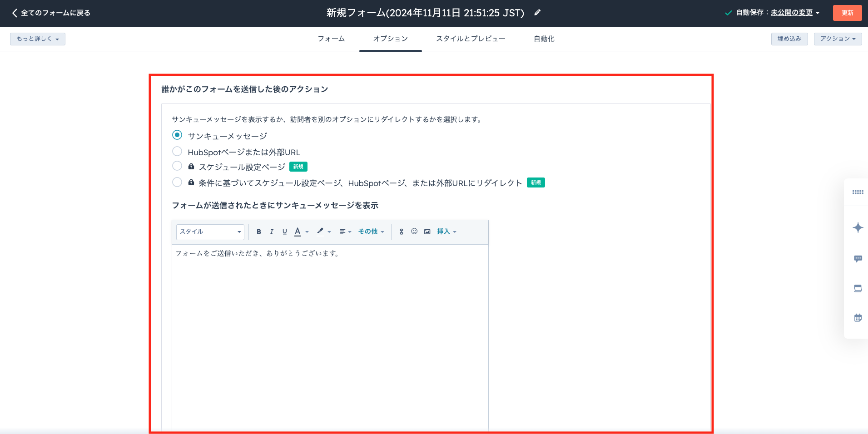868x434 pixels.
Task: Select スケジュール設定ページ radio button
Action: tap(177, 166)
